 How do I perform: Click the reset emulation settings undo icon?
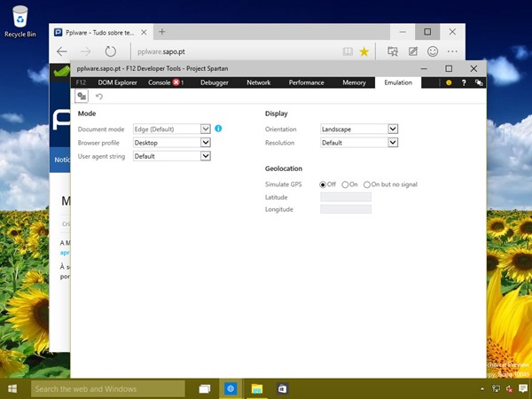coord(99,97)
